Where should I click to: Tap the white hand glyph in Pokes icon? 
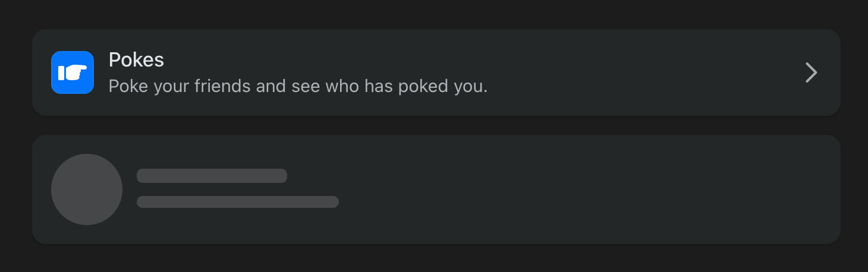[73, 72]
